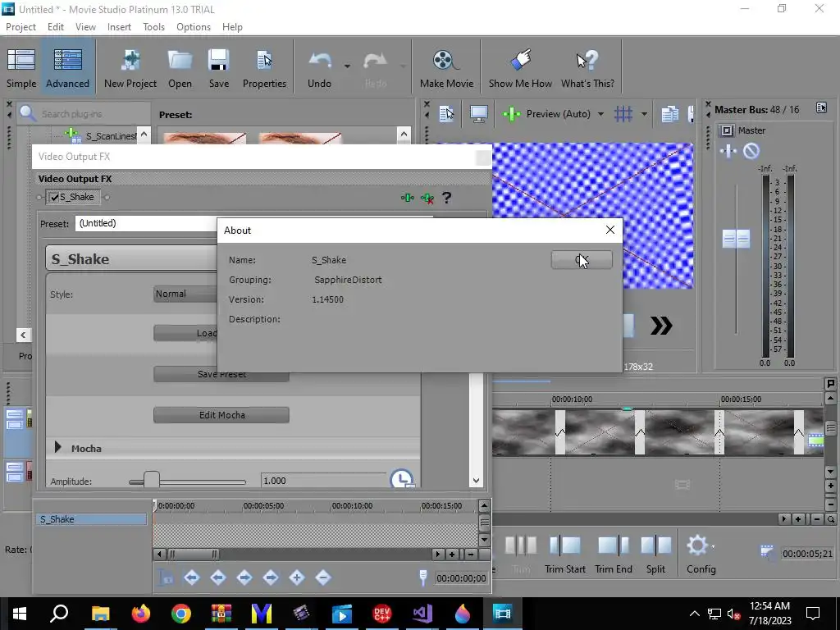Image resolution: width=840 pixels, height=630 pixels.
Task: Click the Save Preset button
Action: pos(221,374)
